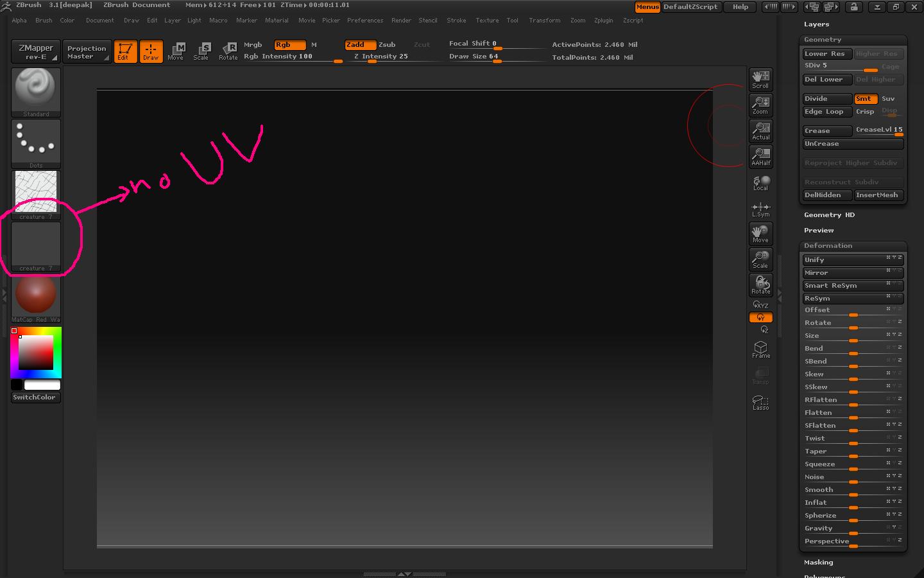Screen dimensions: 924x578
Task: Open the Brush menu
Action: [x=44, y=21]
